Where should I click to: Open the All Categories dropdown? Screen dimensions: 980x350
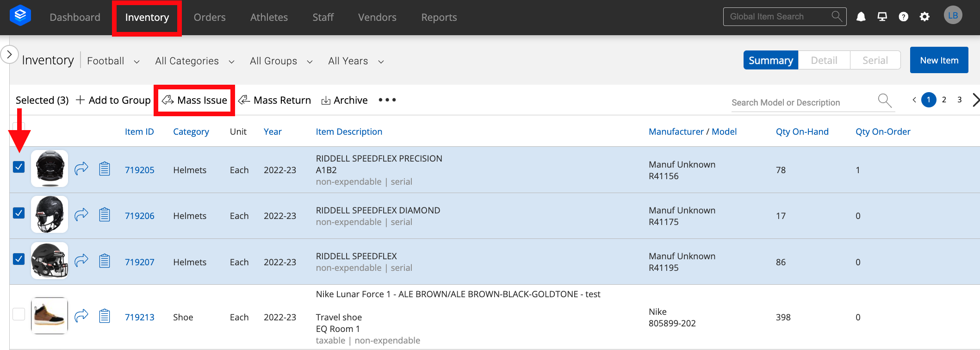click(195, 61)
